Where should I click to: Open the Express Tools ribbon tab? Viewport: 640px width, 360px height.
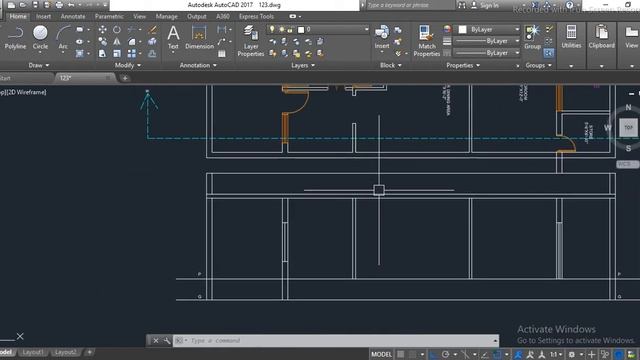point(256,17)
